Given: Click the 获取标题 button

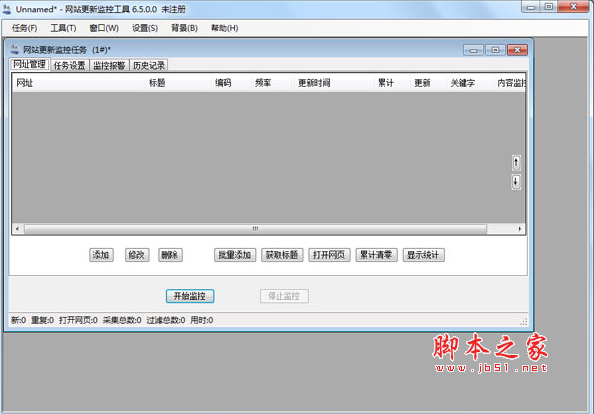Looking at the screenshot, I should tap(282, 255).
